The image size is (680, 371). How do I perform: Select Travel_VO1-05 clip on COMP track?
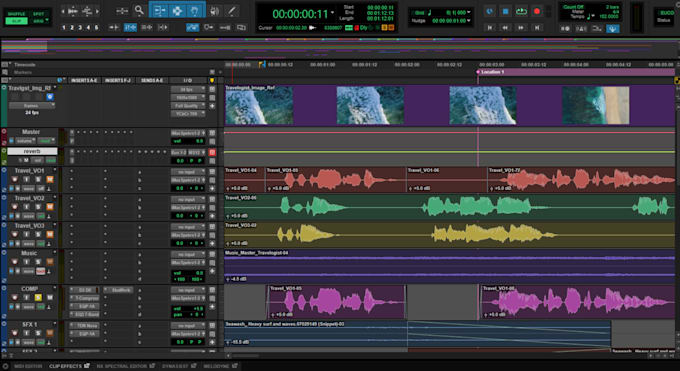pyautogui.click(x=336, y=302)
